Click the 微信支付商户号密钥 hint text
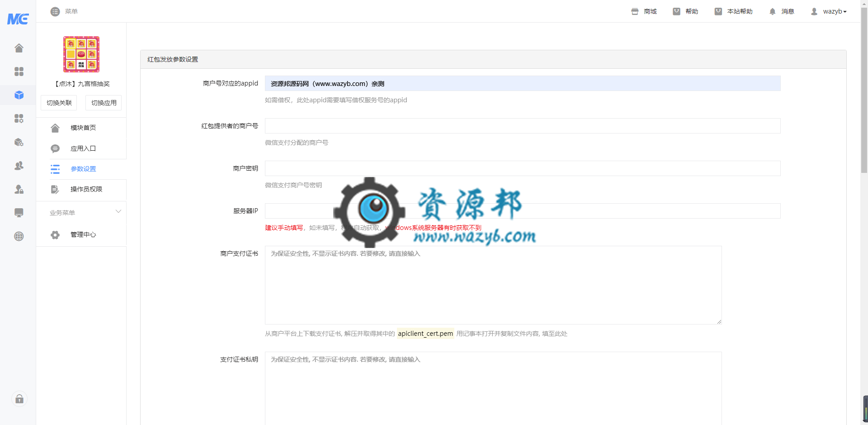This screenshot has width=868, height=425. click(x=293, y=185)
